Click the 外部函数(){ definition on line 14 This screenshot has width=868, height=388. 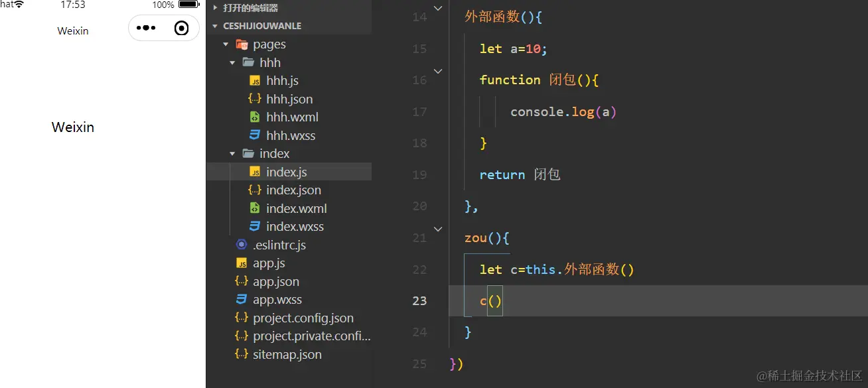click(504, 17)
